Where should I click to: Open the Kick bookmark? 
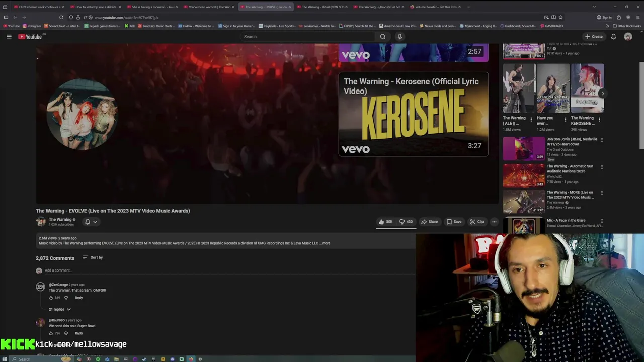click(x=130, y=26)
